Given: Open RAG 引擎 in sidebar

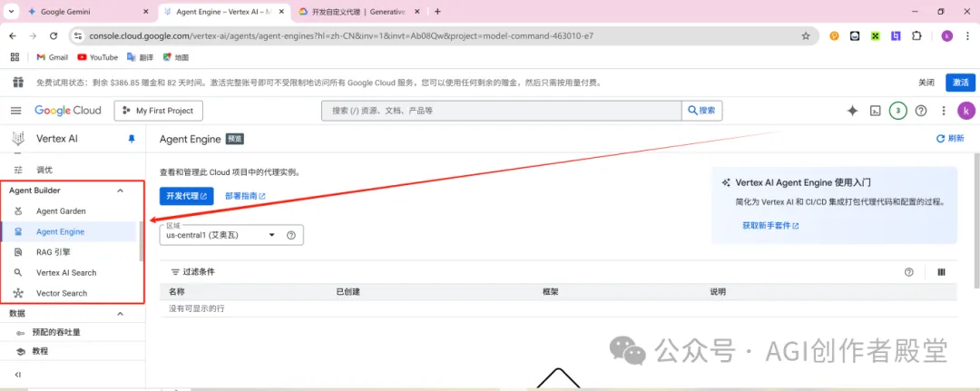Looking at the screenshot, I should click(x=54, y=252).
